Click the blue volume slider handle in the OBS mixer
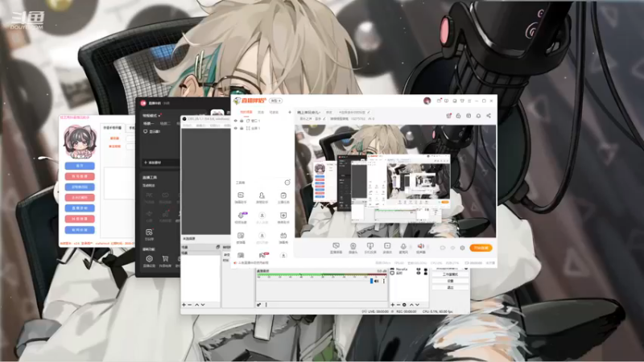This screenshot has width=644, height=362. [371, 281]
